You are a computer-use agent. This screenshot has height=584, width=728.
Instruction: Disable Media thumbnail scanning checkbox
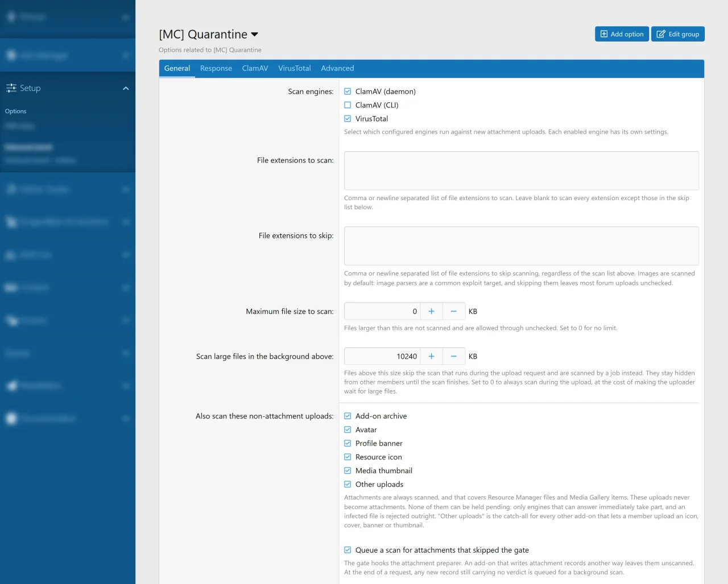click(348, 471)
